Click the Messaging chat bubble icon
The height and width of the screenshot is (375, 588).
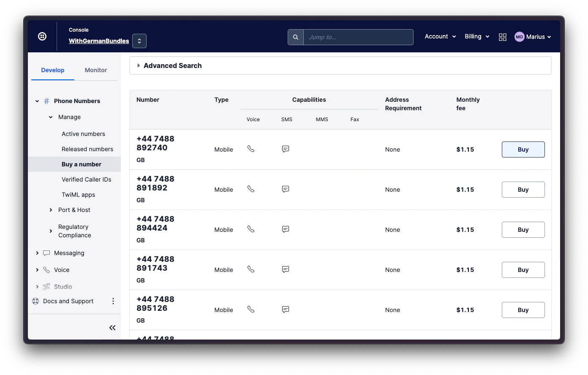click(x=46, y=253)
